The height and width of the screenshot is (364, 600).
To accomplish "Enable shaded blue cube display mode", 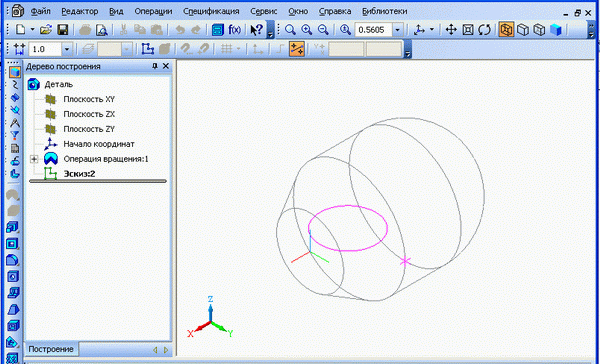I will point(556,30).
